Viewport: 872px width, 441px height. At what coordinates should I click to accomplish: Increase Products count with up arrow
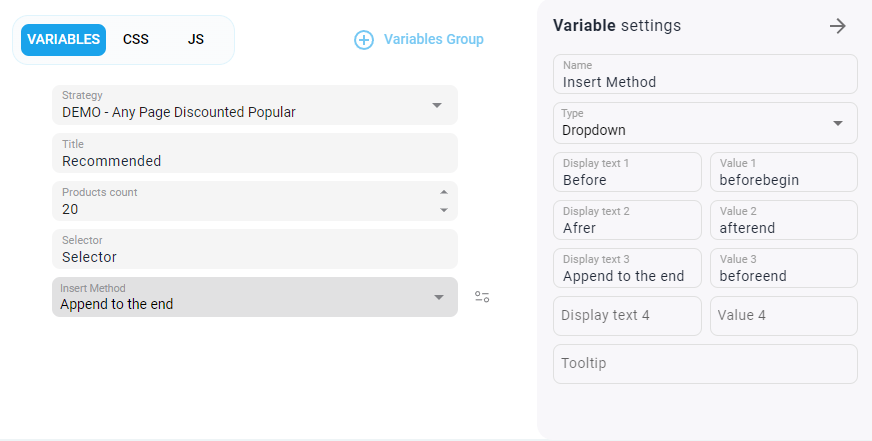pos(444,192)
